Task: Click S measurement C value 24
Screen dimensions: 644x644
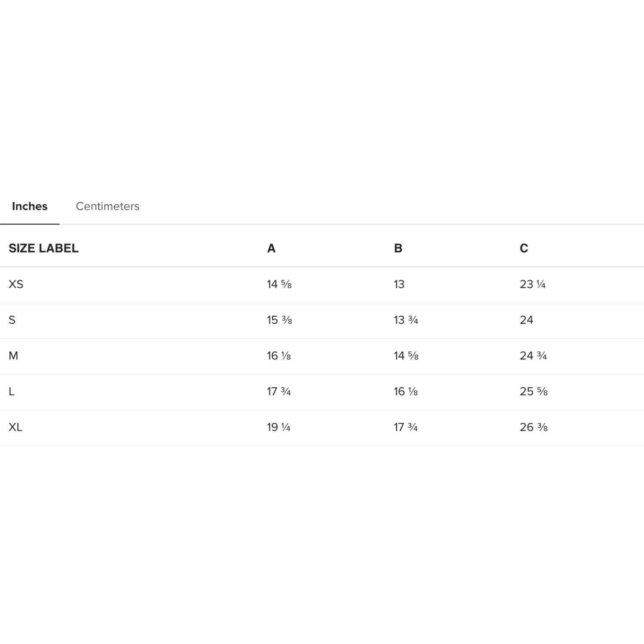Action: 526,320
